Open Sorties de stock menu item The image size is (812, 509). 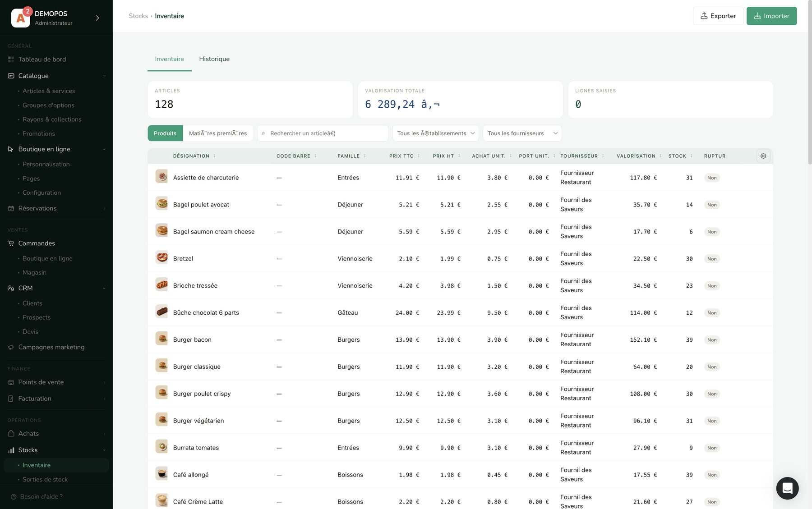pyautogui.click(x=45, y=479)
